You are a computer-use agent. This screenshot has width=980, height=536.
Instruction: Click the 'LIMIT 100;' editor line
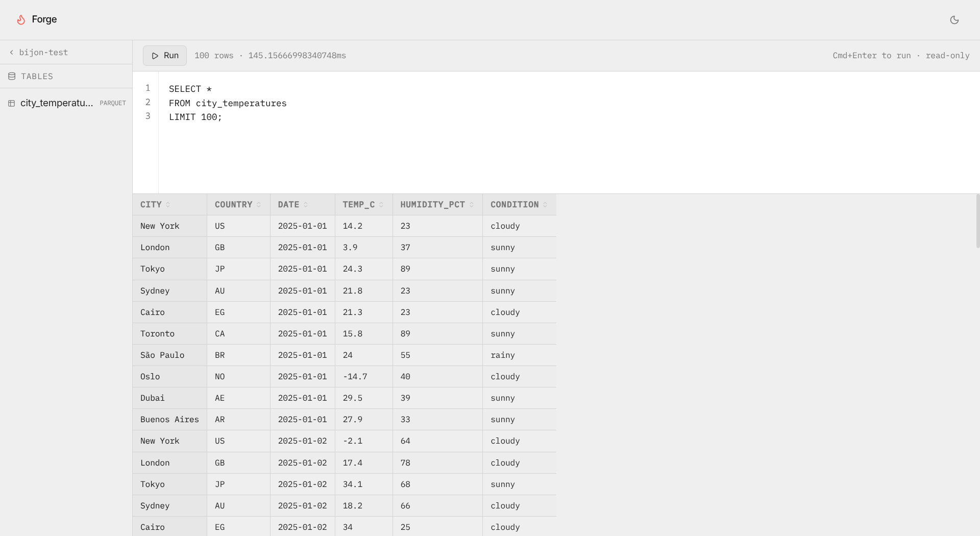195,117
